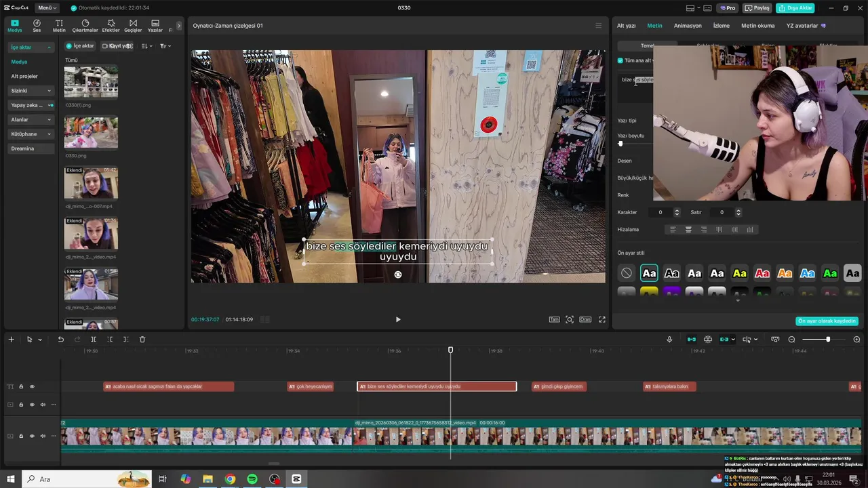Click the plus icon on timeline toolbar
This screenshot has height=488, width=868.
click(x=11, y=340)
